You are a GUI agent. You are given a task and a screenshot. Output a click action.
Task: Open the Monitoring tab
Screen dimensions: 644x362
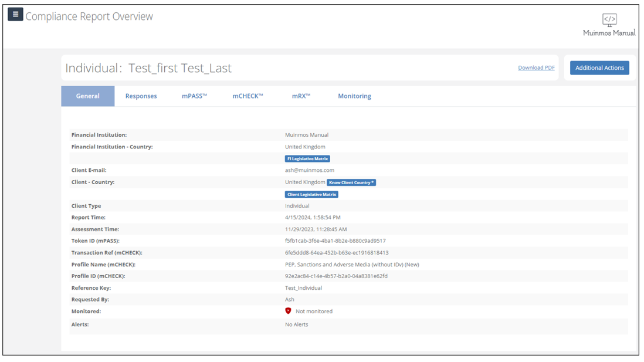pos(354,96)
